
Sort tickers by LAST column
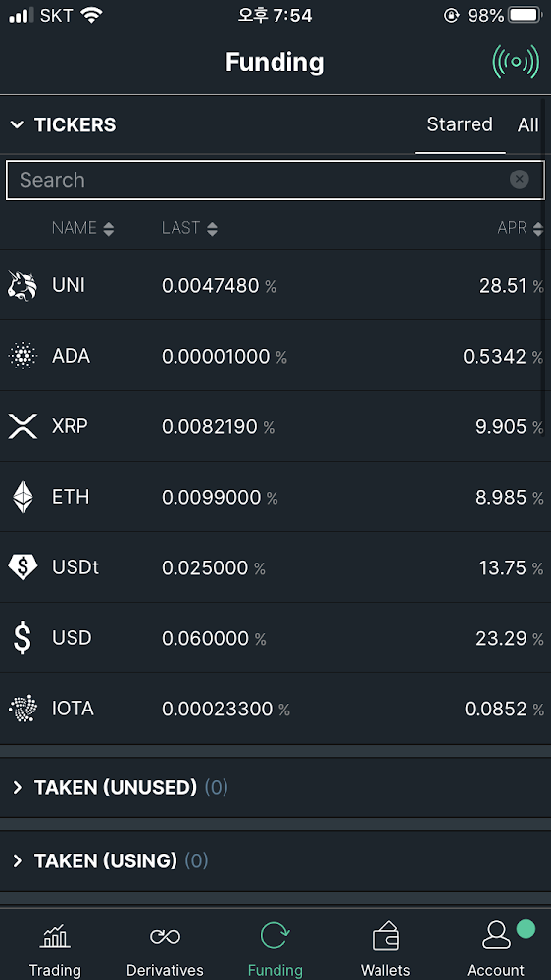click(189, 228)
